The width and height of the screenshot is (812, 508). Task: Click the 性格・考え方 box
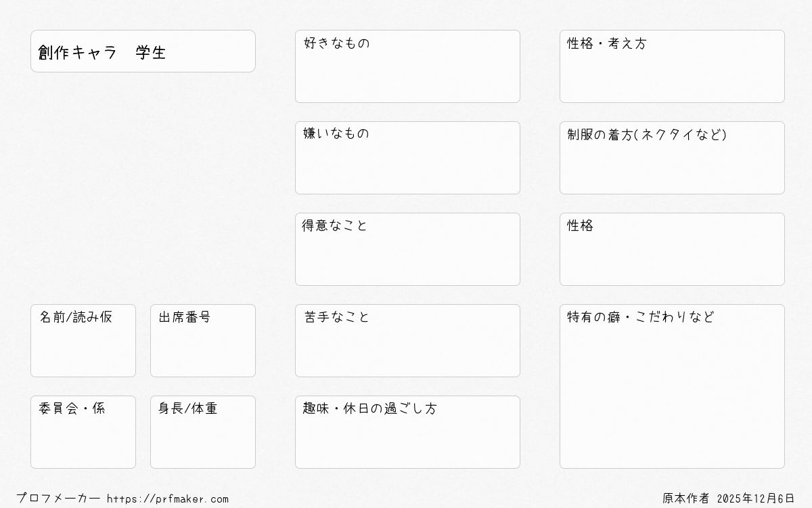click(672, 66)
